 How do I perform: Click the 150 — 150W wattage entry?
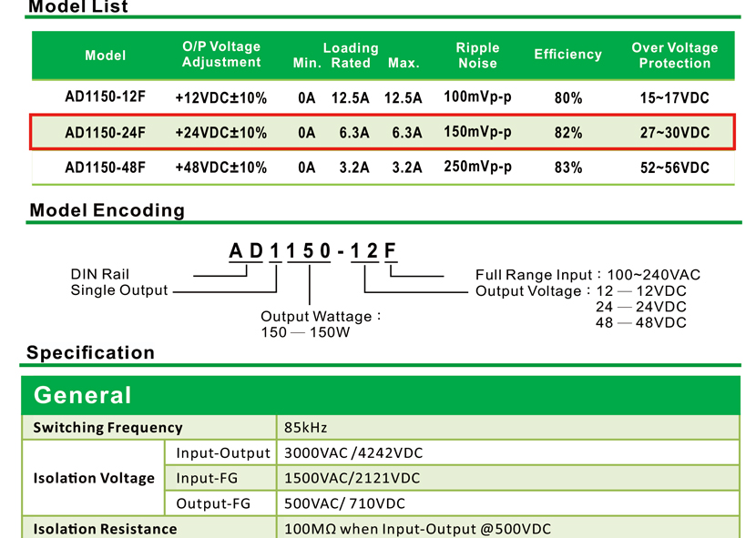click(305, 332)
